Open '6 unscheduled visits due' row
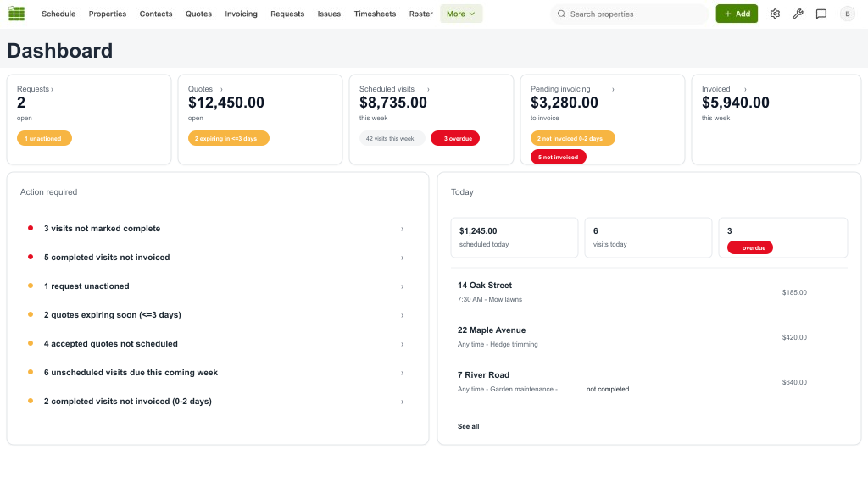 click(218, 373)
